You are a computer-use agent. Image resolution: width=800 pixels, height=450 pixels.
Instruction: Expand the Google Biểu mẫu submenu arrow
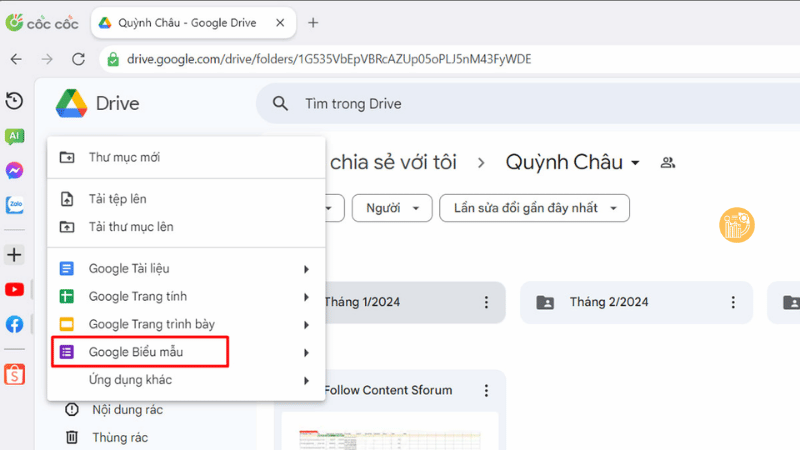click(306, 353)
